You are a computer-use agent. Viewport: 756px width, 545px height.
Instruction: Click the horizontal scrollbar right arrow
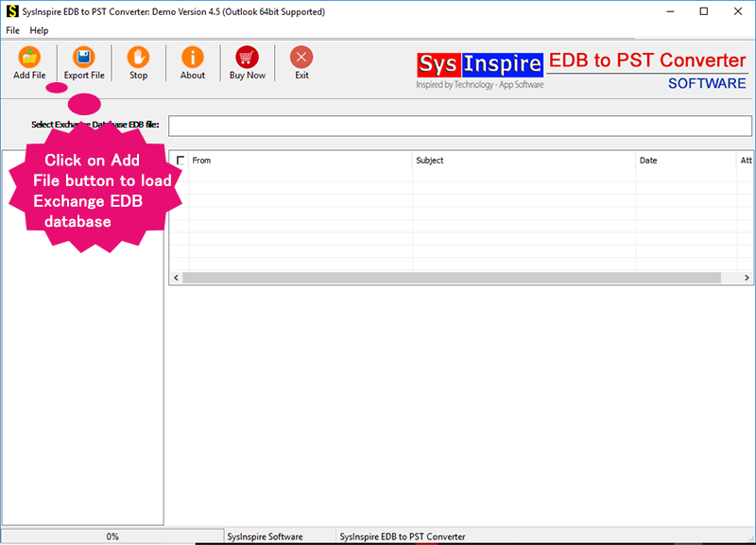click(747, 278)
